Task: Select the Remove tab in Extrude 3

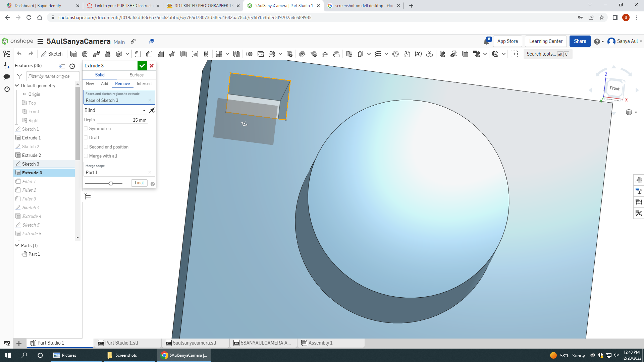Action: click(122, 83)
